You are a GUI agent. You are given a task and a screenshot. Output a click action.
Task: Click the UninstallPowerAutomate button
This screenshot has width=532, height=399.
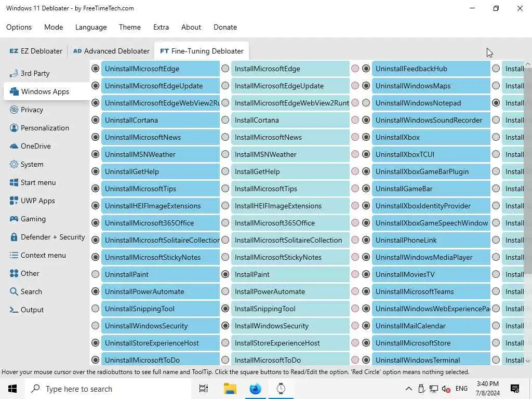pyautogui.click(x=161, y=291)
